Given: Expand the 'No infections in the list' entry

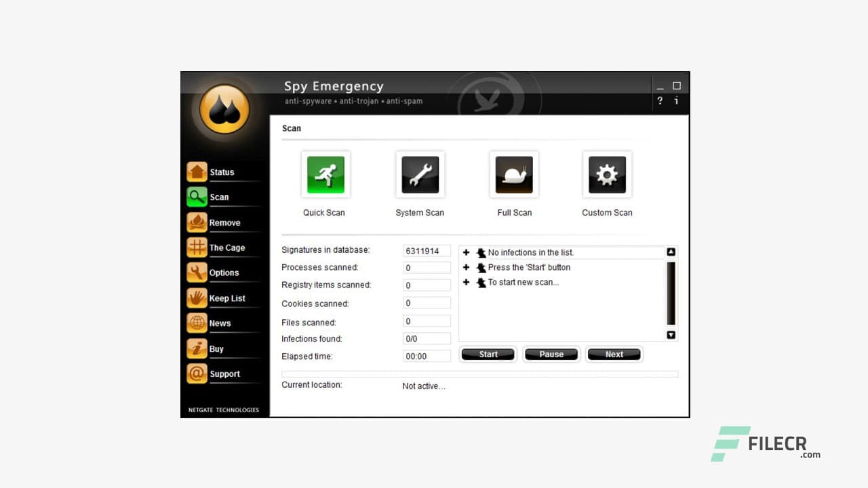Looking at the screenshot, I should click(x=466, y=251).
